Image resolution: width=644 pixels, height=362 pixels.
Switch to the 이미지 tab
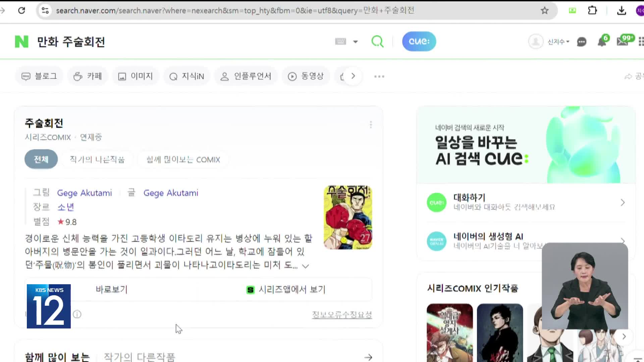[x=136, y=76]
